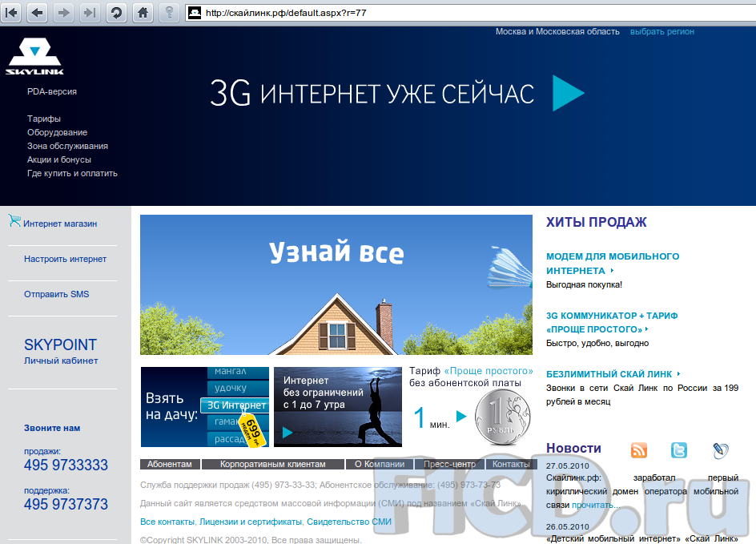Open the Контакты tab
756x544 pixels.
pos(511,464)
